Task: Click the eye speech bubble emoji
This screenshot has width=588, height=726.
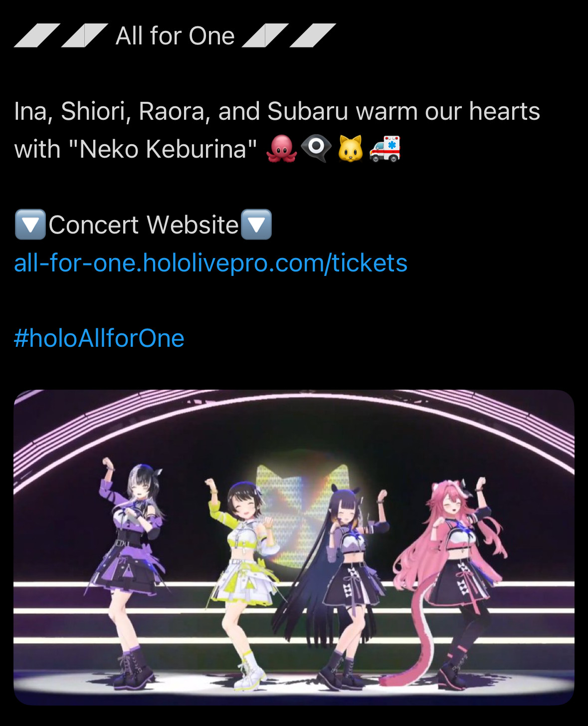Action: (316, 149)
